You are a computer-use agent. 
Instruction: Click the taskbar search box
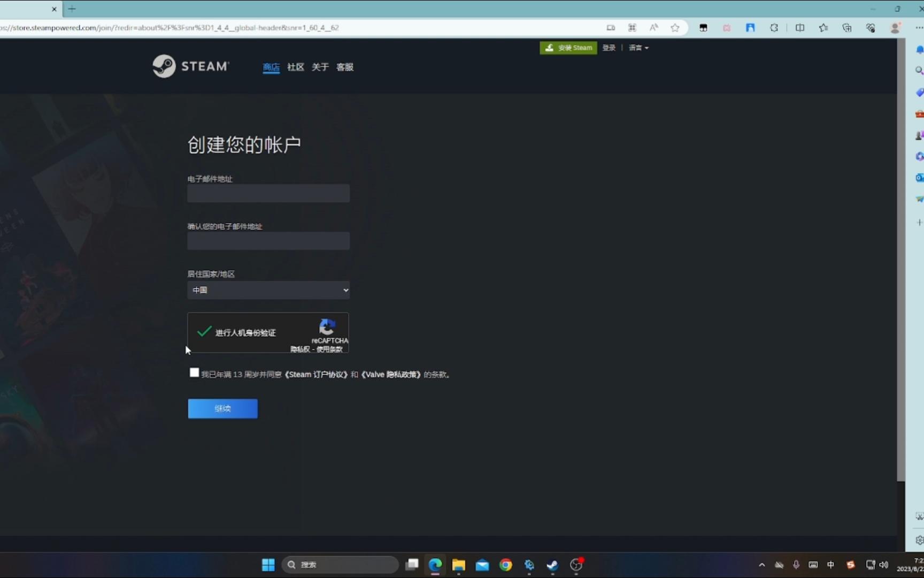pyautogui.click(x=340, y=565)
